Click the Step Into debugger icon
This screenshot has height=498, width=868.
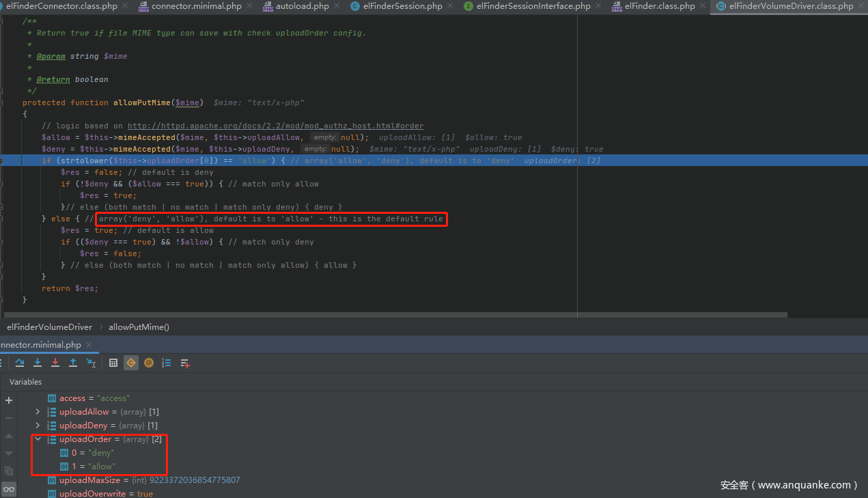click(38, 363)
